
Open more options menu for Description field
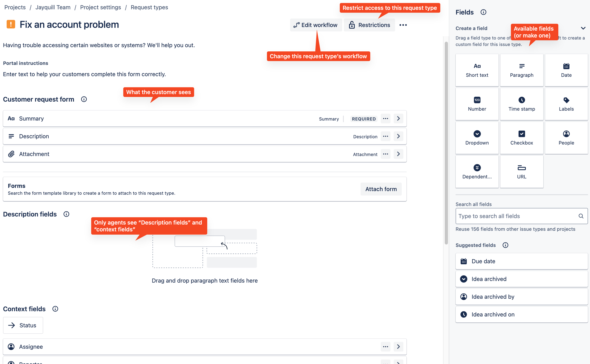pyautogui.click(x=385, y=136)
